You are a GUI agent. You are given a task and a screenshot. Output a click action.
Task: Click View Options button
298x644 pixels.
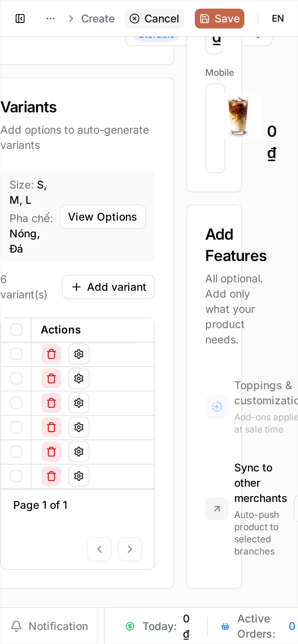(x=103, y=217)
